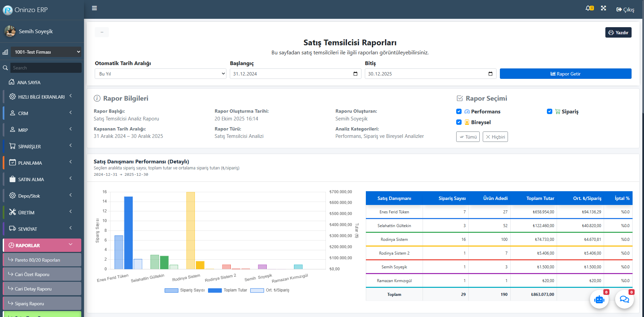This screenshot has height=317, width=644.
Task: Click the search magnifier icon in sidebar
Action: (5, 68)
